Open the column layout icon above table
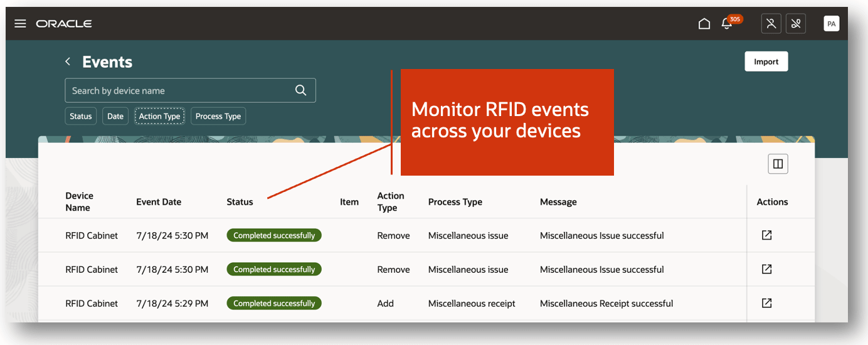This screenshot has height=345, width=868. click(778, 164)
